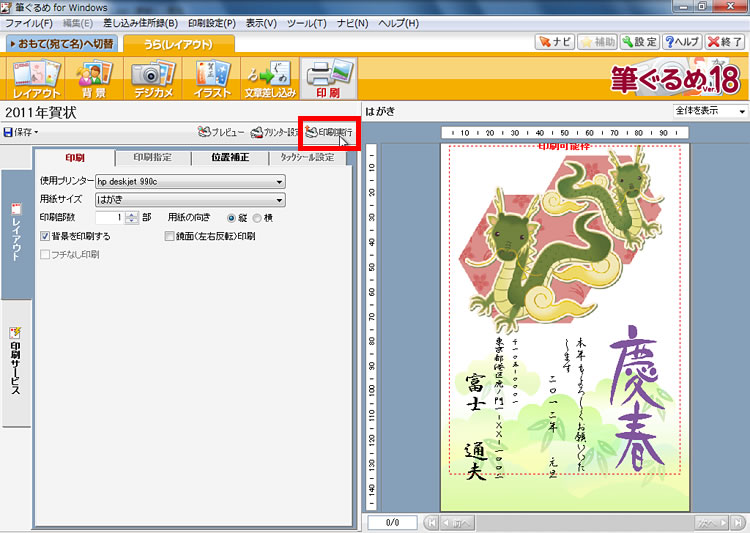Viewport: 750px width, 533px height.
Task: Click the 補助 button
Action: [x=597, y=42]
